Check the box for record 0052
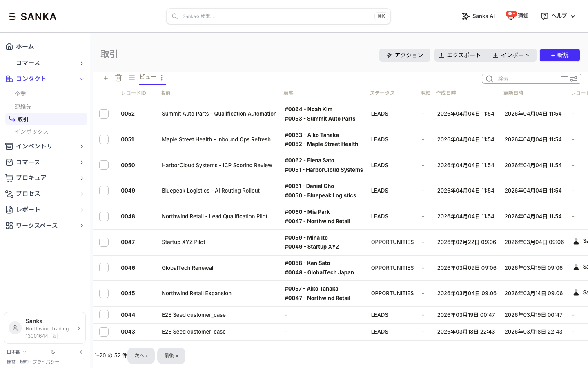Image resolution: width=588 pixels, height=368 pixels. [104, 114]
